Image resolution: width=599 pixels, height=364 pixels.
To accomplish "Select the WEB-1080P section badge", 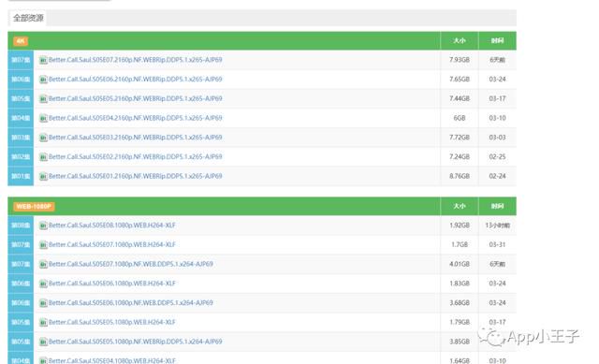I will 34,206.
